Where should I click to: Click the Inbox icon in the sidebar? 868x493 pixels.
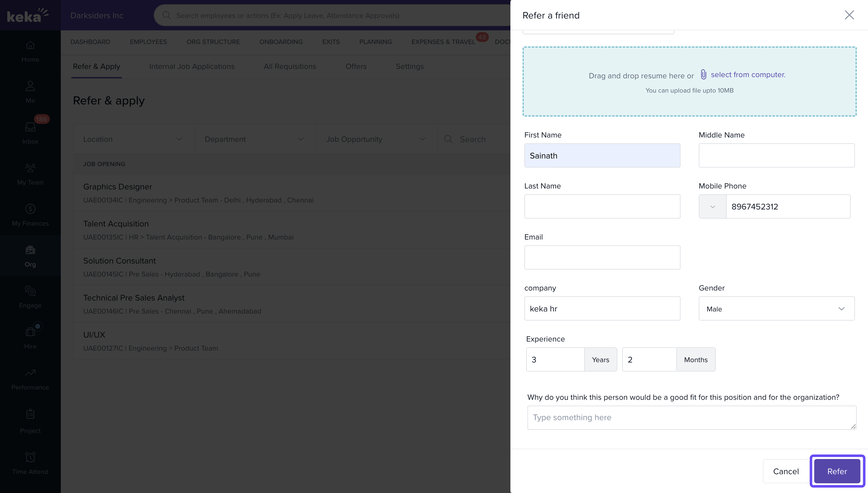[30, 127]
